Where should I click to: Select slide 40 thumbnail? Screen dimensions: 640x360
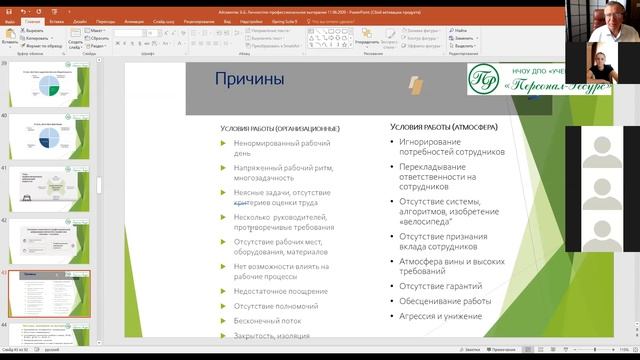[x=49, y=137]
